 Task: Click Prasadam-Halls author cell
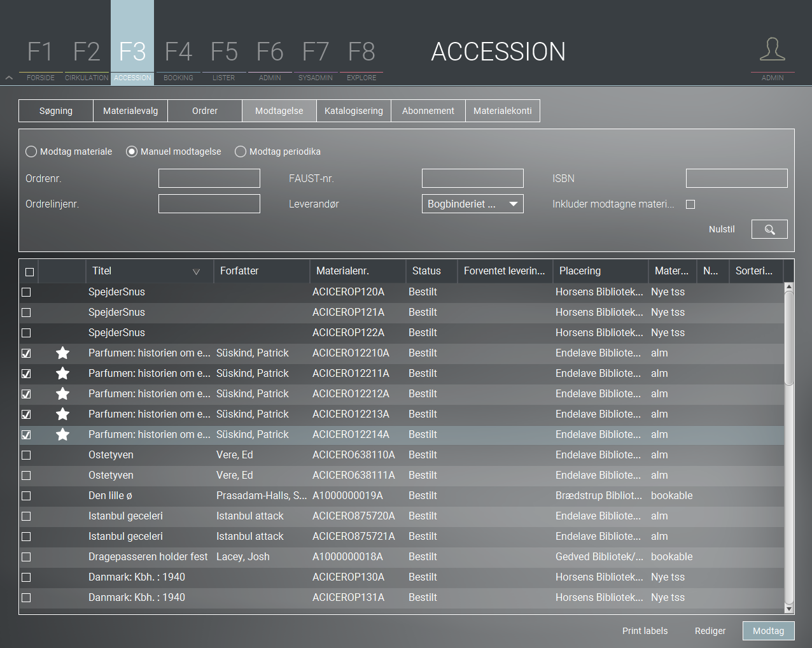(x=262, y=495)
